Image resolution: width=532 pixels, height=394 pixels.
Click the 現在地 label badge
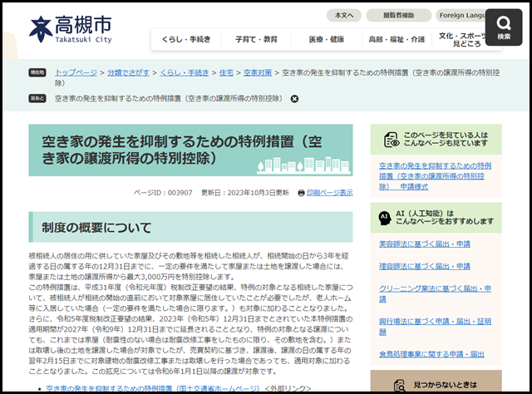(37, 72)
